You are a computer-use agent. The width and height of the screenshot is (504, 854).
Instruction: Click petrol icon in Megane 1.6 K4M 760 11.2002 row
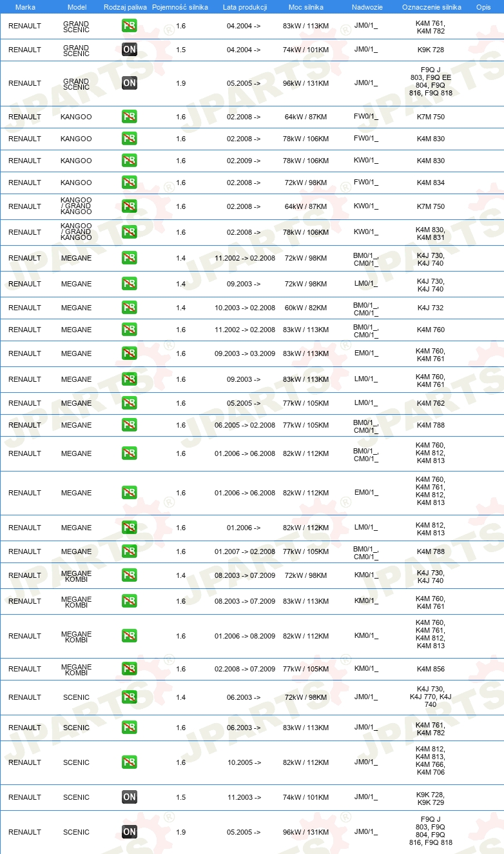click(130, 330)
